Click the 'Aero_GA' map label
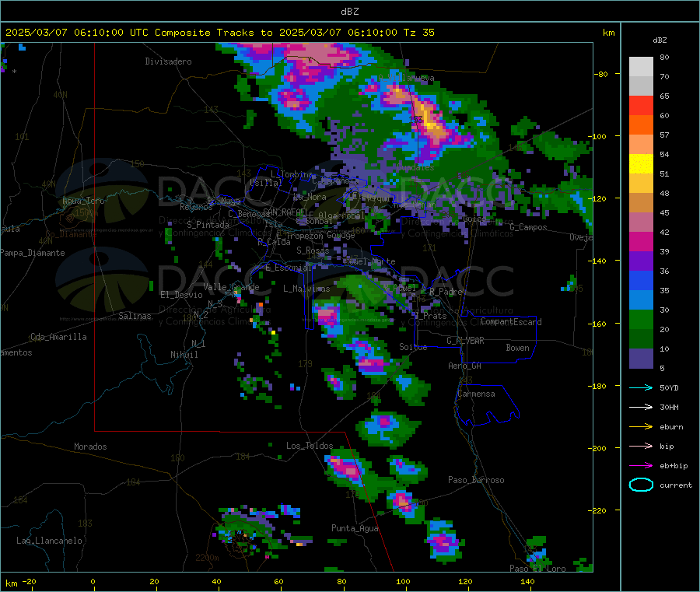Image resolution: width=700 pixels, height=592 pixels. tap(464, 366)
